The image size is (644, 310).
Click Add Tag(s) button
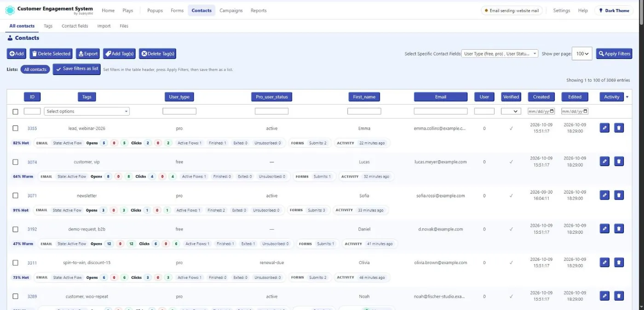(x=119, y=54)
